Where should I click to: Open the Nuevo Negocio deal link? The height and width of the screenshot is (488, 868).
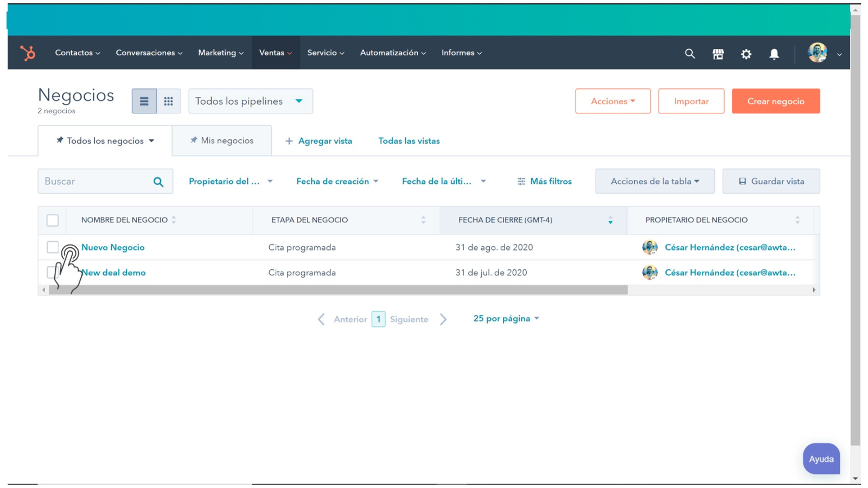point(113,247)
